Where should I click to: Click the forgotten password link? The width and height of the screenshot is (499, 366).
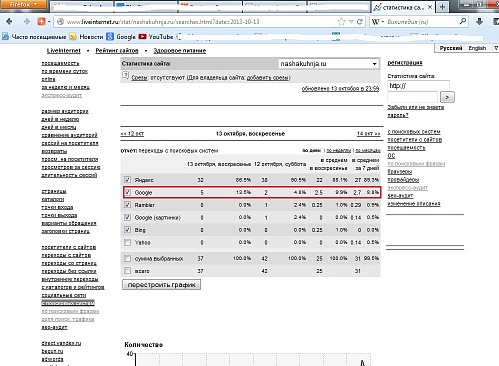click(x=415, y=111)
